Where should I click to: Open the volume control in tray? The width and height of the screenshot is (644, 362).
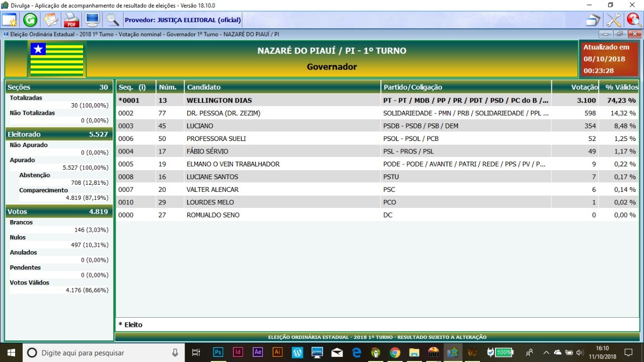(580, 352)
